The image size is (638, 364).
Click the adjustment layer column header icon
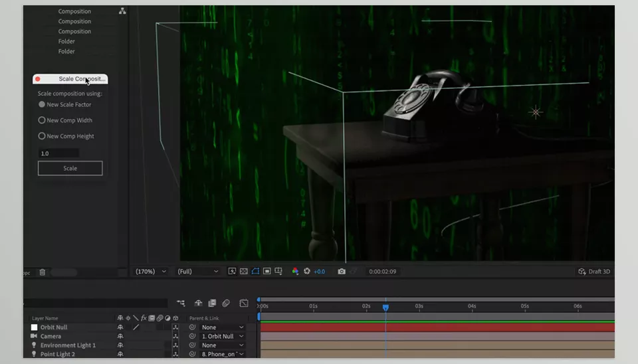tap(167, 318)
